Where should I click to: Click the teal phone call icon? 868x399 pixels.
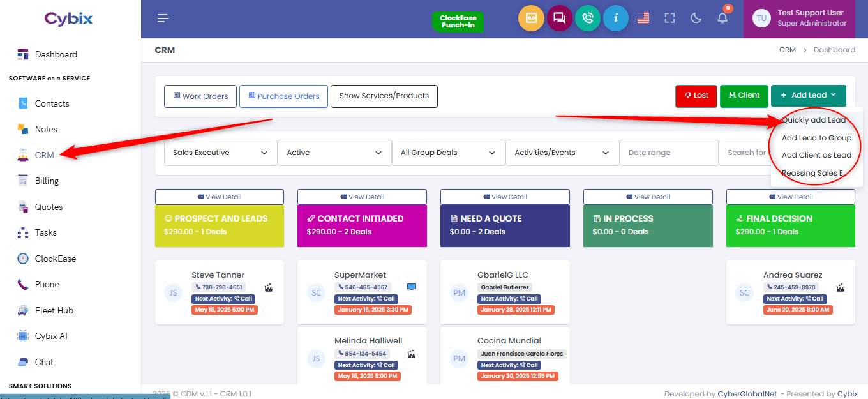pyautogui.click(x=588, y=19)
